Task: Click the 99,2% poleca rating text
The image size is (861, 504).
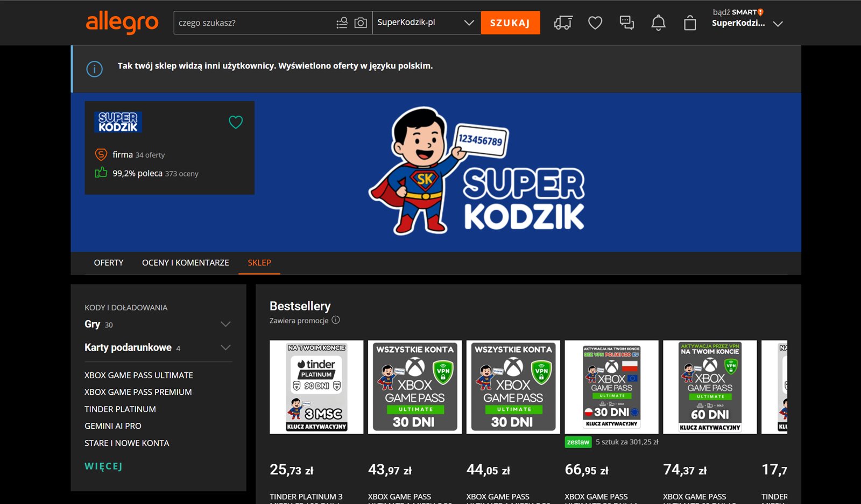Action: point(137,173)
